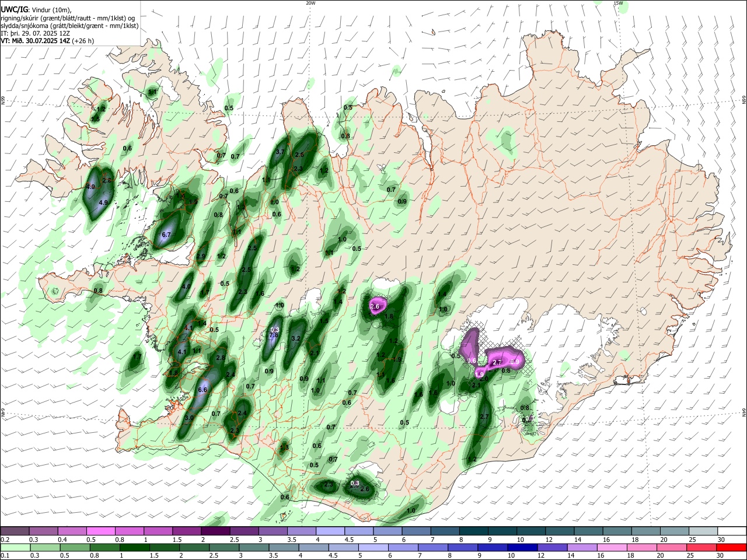Click the 2.9 rainfall value on the map
The height and width of the screenshot is (560, 747).
click(201, 256)
